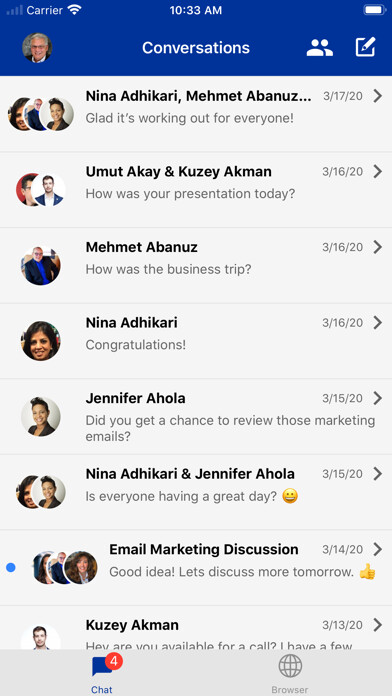Tap the globe Browser icon
This screenshot has width=392, height=696.
(290, 666)
